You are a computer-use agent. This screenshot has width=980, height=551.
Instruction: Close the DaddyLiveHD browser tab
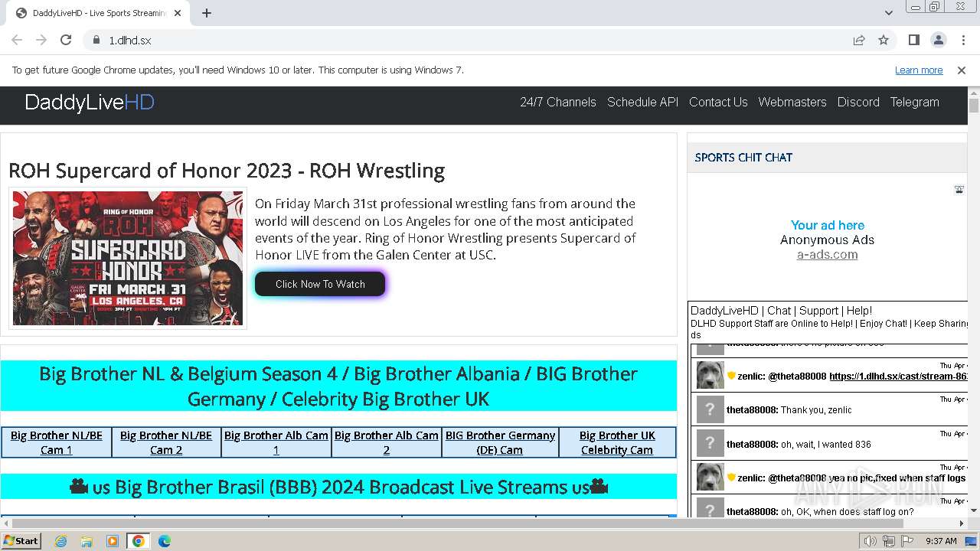coord(178,13)
